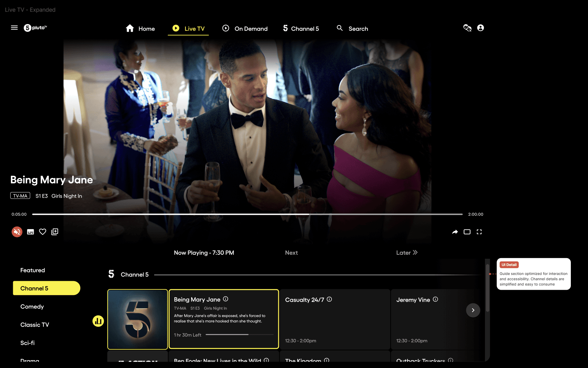The width and height of the screenshot is (588, 368).
Task: Switch to the Next time slot header
Action: 292,253
